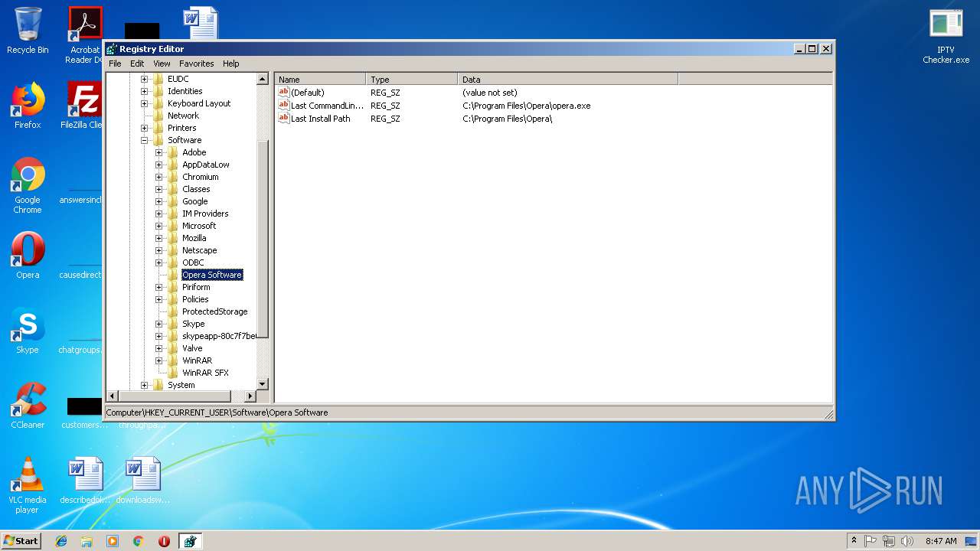Expand the Microsoft key
The height and width of the screenshot is (551, 980).
pyautogui.click(x=158, y=226)
